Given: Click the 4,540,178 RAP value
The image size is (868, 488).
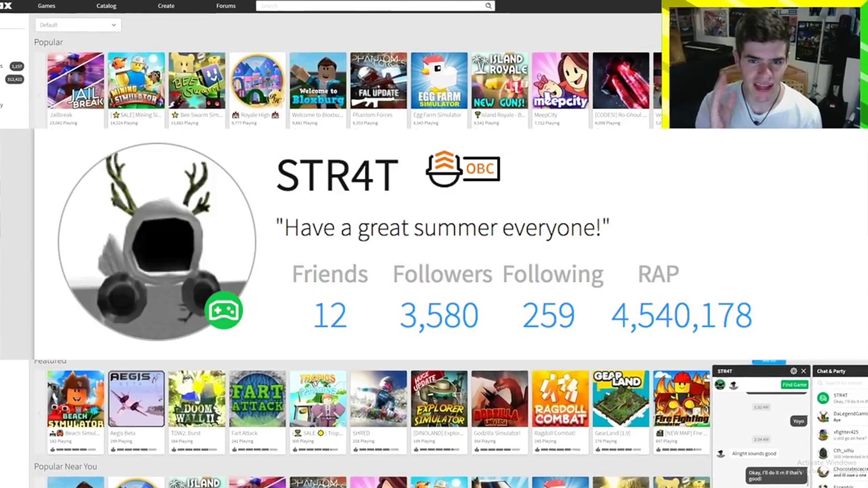Looking at the screenshot, I should click(681, 315).
